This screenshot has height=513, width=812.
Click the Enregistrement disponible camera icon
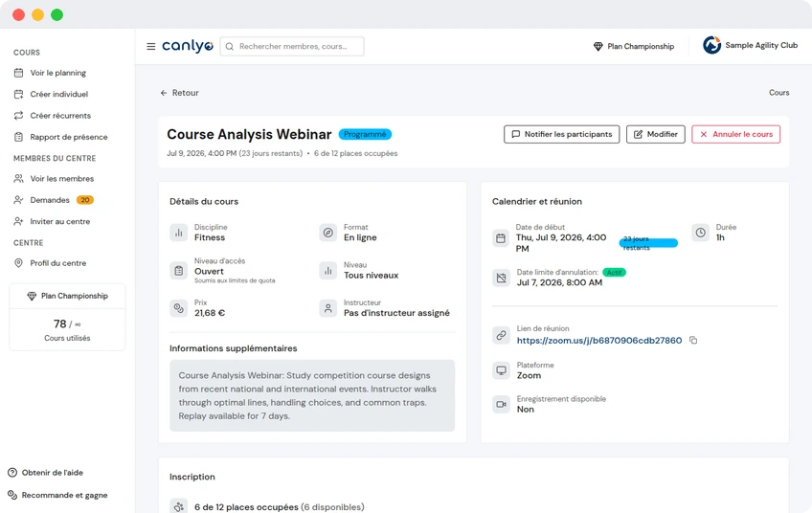click(x=501, y=404)
